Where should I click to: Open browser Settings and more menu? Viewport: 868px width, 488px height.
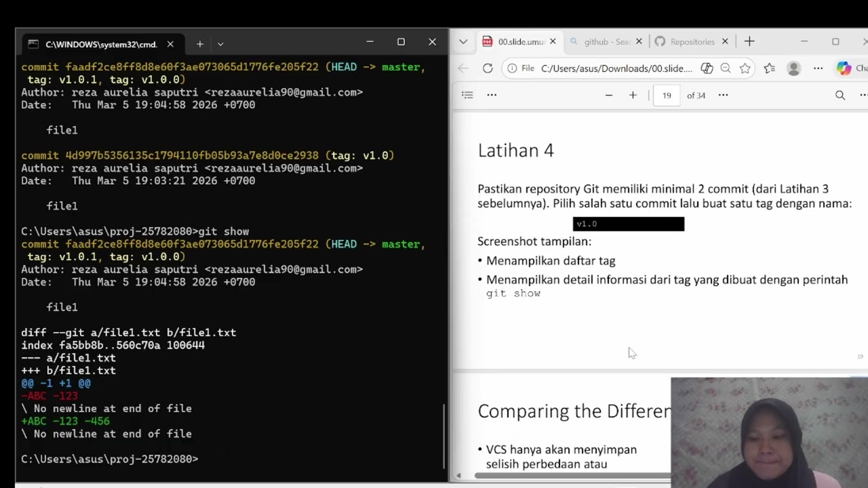coord(818,68)
